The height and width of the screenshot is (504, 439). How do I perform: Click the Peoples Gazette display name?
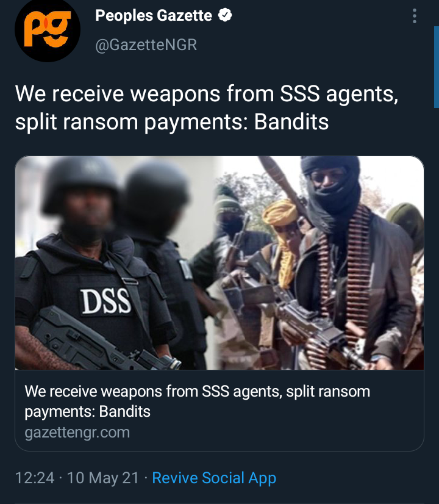pyautogui.click(x=154, y=15)
